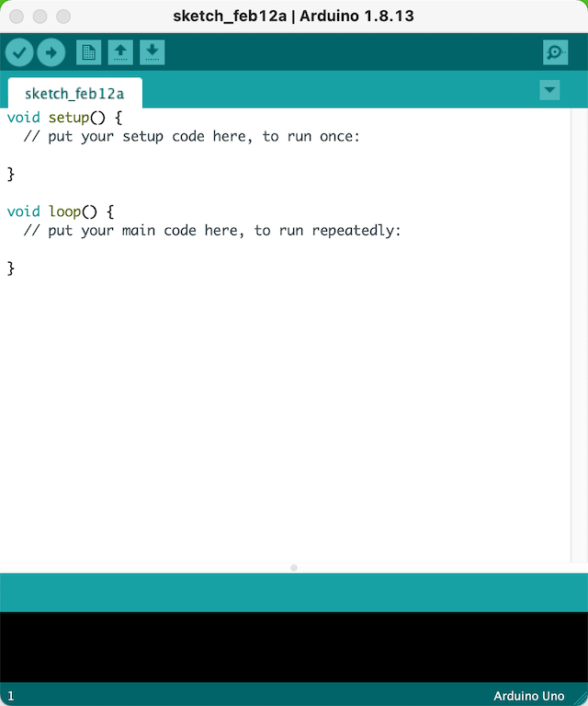
Task: Click the vertical scrollbar of the editor
Action: coord(579,335)
